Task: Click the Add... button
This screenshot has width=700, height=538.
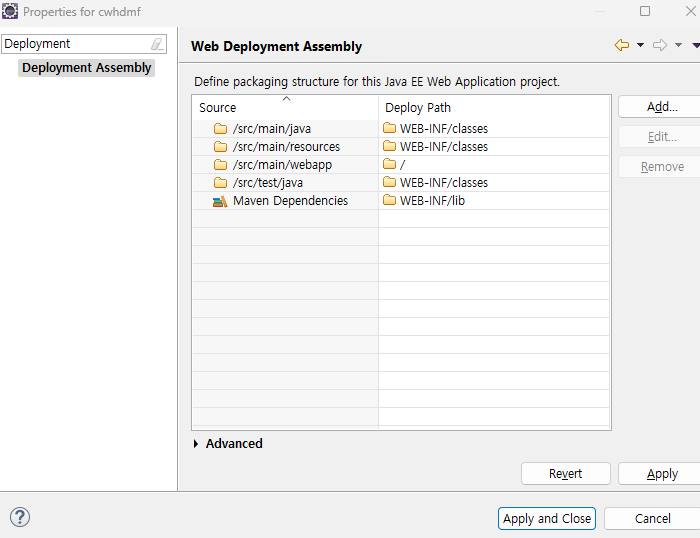Action: 662,107
